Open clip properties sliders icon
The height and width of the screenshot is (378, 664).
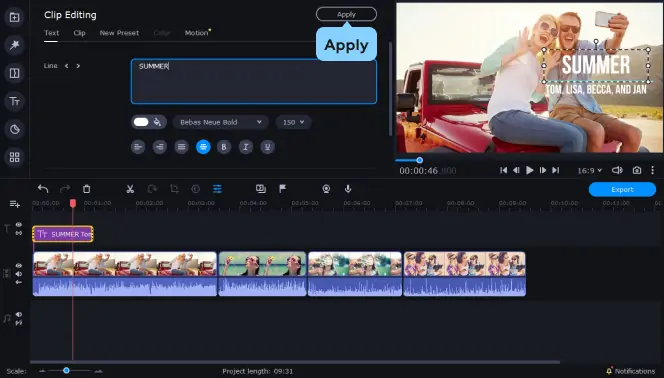pyautogui.click(x=217, y=189)
